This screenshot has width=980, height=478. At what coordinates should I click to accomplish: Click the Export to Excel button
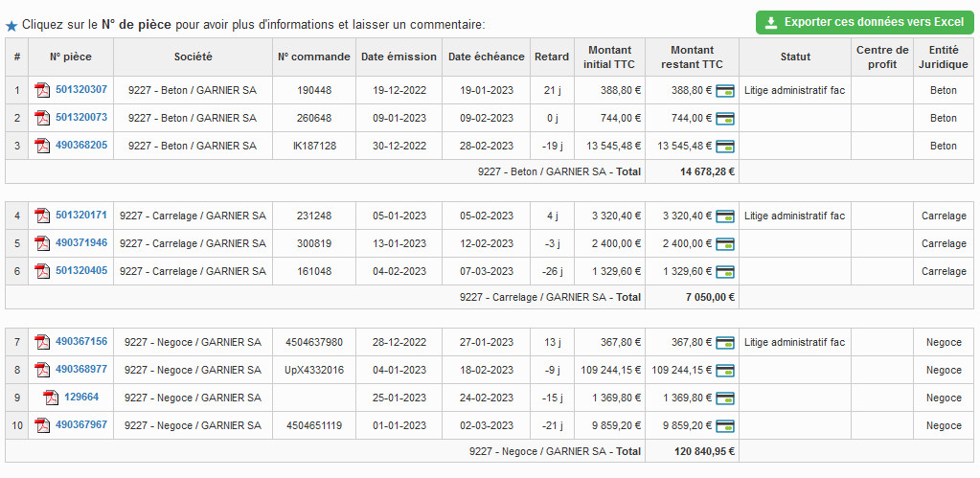point(864,22)
